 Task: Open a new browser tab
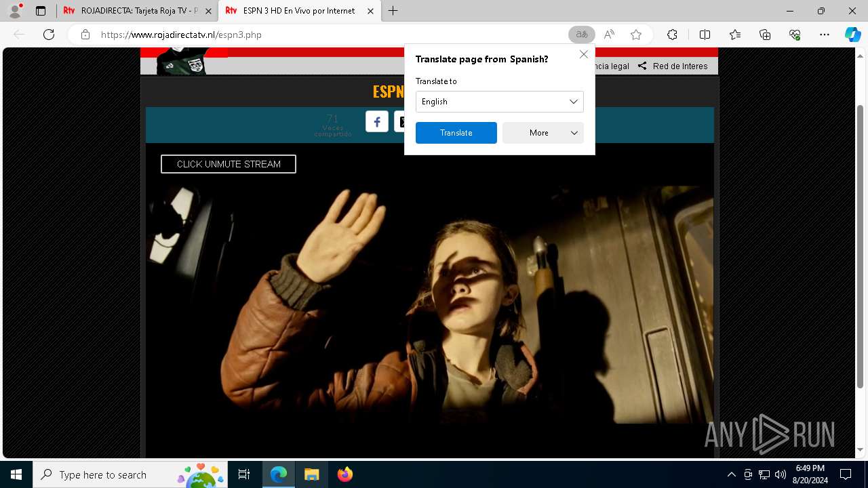click(393, 11)
